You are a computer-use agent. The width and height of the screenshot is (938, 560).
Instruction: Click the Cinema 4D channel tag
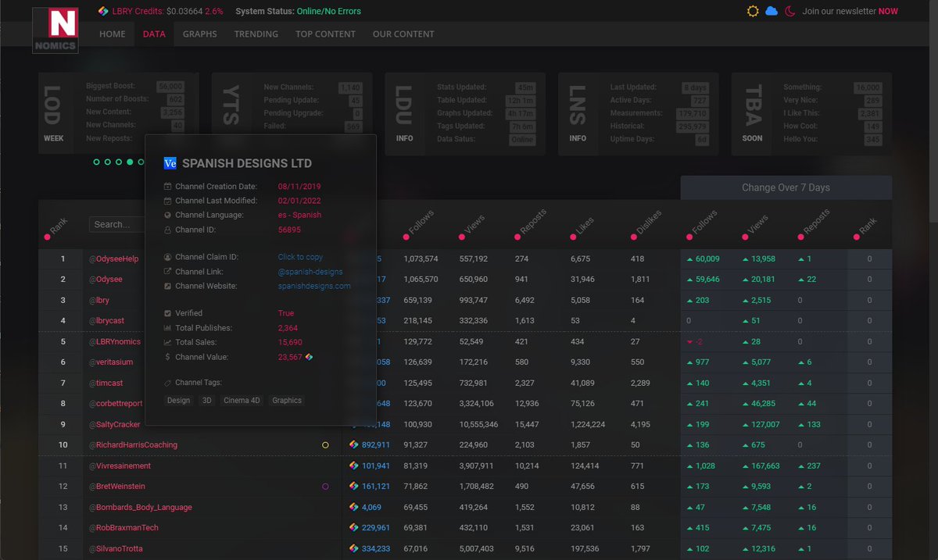tap(242, 400)
